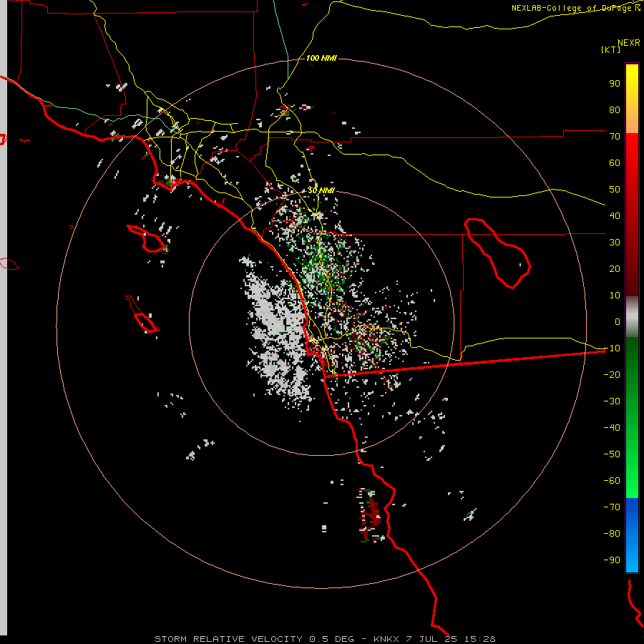
Task: Click the -70 value on velocity scale
Action: pyautogui.click(x=612, y=507)
